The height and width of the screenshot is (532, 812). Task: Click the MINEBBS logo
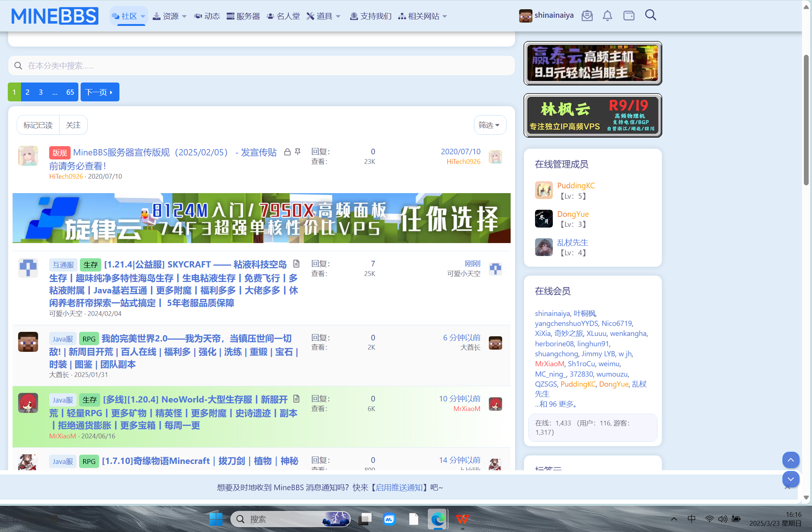(x=55, y=16)
